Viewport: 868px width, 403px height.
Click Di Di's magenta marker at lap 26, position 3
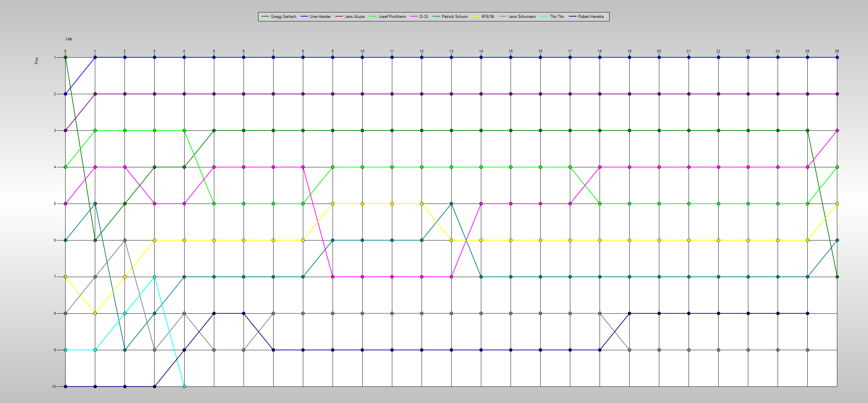837,130
